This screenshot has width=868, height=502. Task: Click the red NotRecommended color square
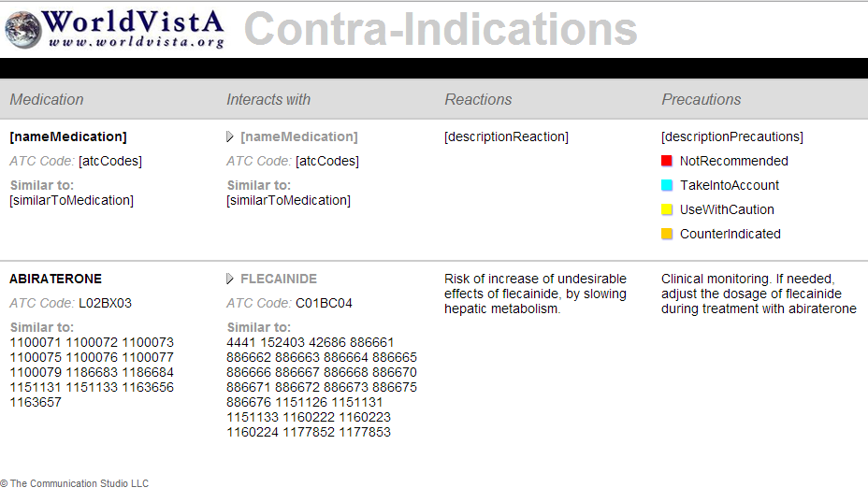[x=667, y=161]
